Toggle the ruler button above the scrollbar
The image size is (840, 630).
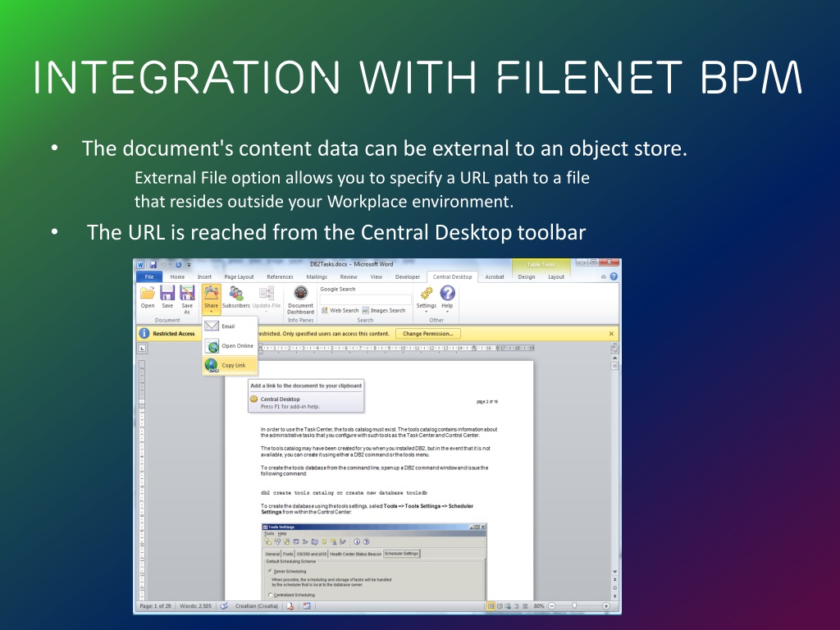[614, 349]
